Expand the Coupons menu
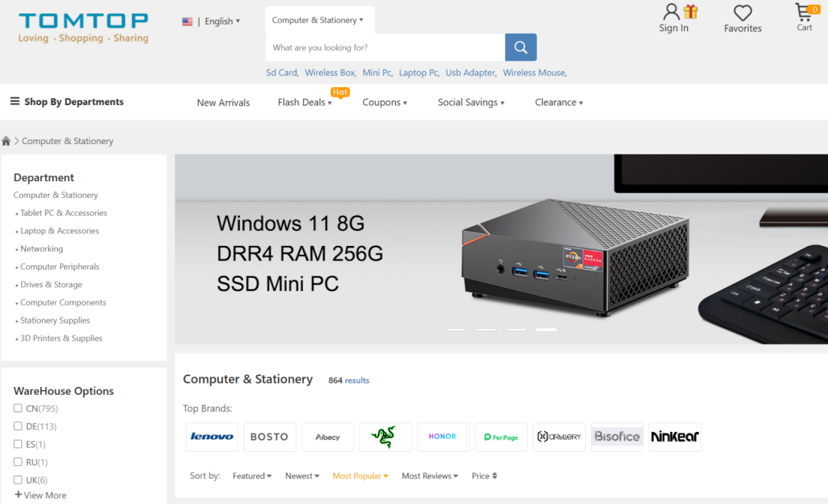828x504 pixels. (x=385, y=102)
